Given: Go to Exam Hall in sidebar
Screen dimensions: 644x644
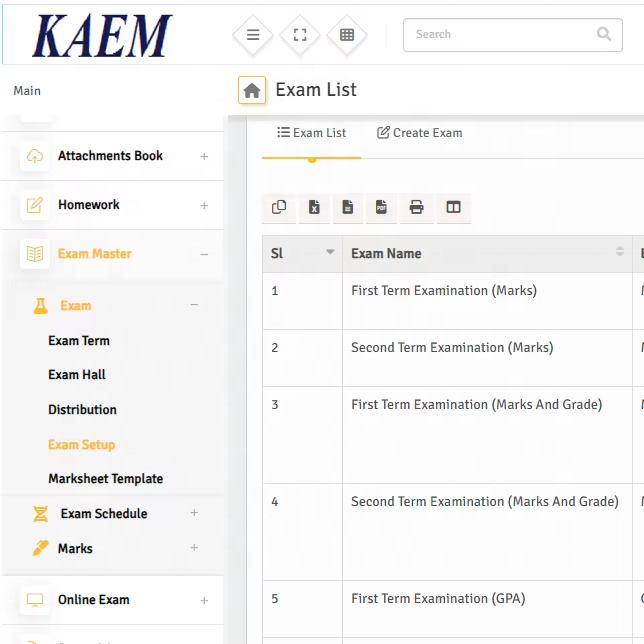Looking at the screenshot, I should tap(77, 375).
